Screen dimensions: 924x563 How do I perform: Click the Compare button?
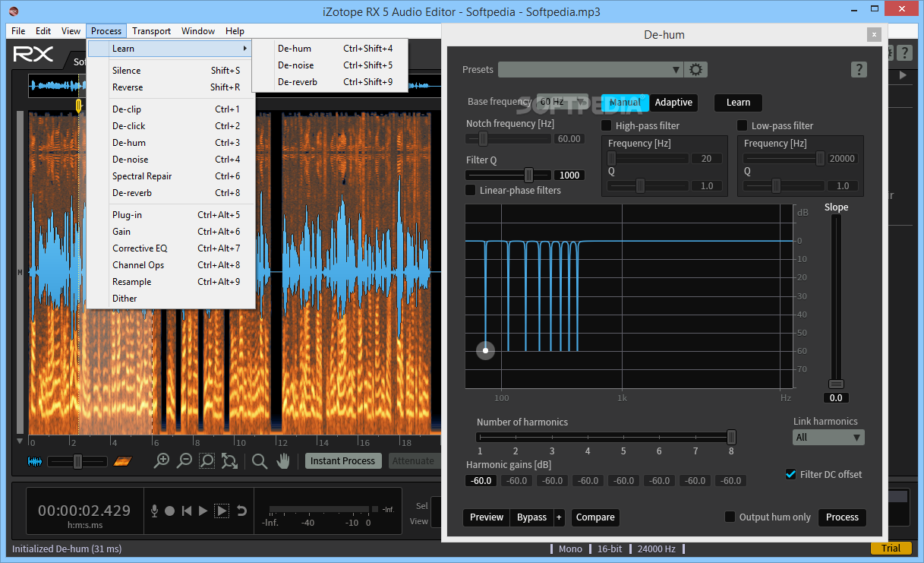click(x=595, y=517)
